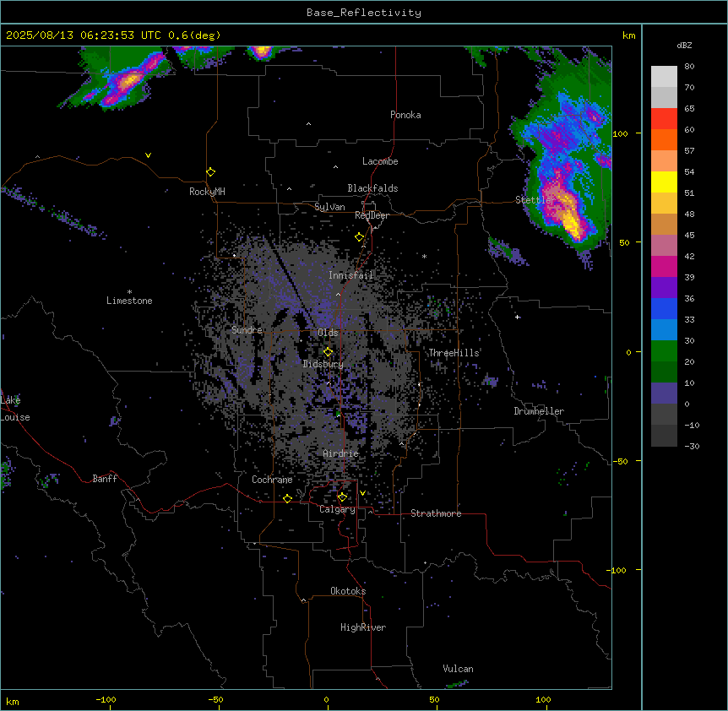Click the Cochrane label
Viewport: 728px width, 711px height.
click(272, 480)
